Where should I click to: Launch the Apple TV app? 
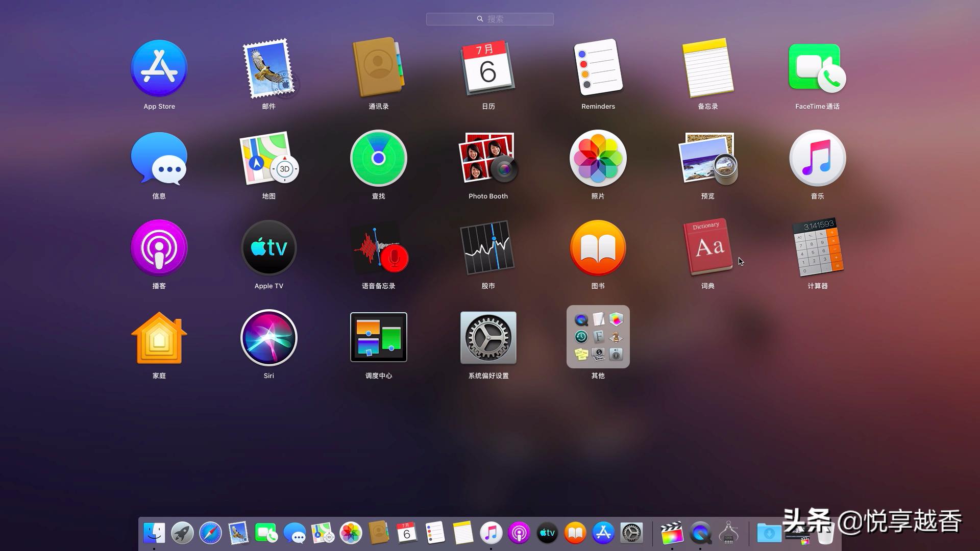tap(268, 247)
